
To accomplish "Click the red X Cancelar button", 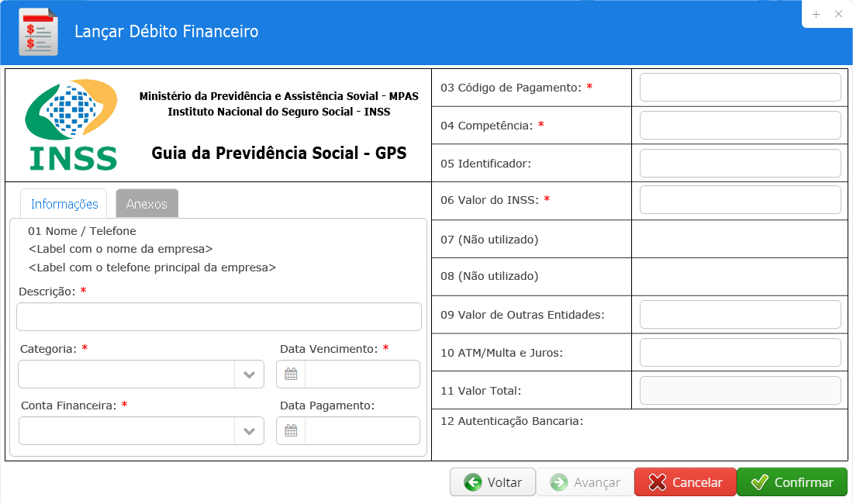I will [686, 482].
